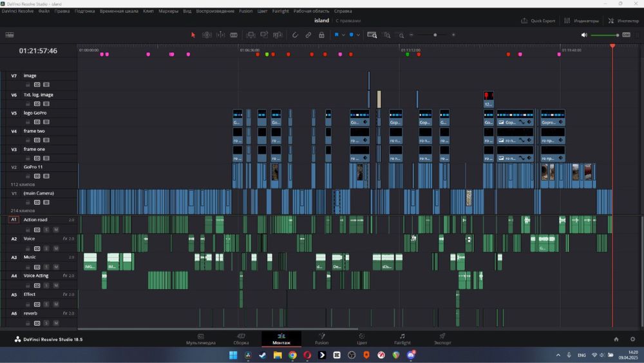Mute the A6 reverb track

(56, 323)
